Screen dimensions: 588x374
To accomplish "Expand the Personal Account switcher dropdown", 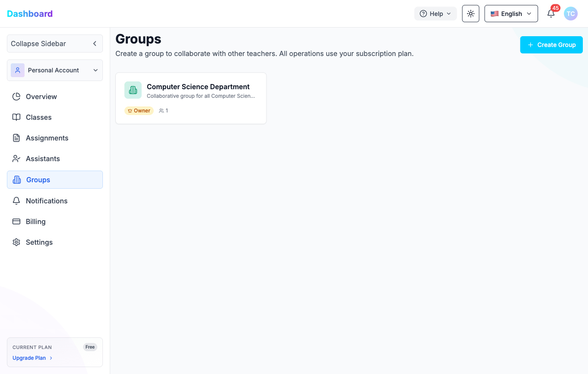I will [x=95, y=70].
